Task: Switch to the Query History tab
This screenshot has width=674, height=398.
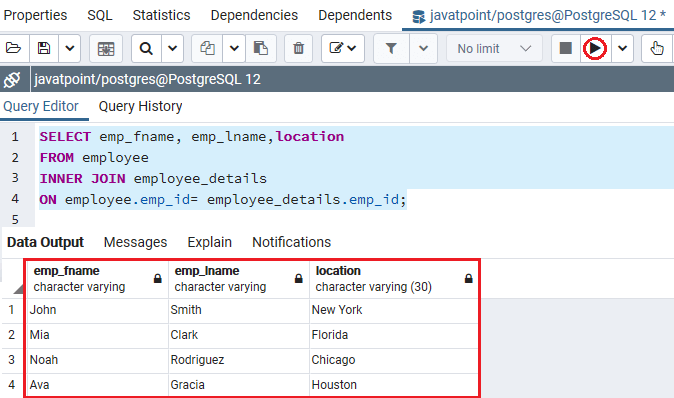Action: point(141,106)
